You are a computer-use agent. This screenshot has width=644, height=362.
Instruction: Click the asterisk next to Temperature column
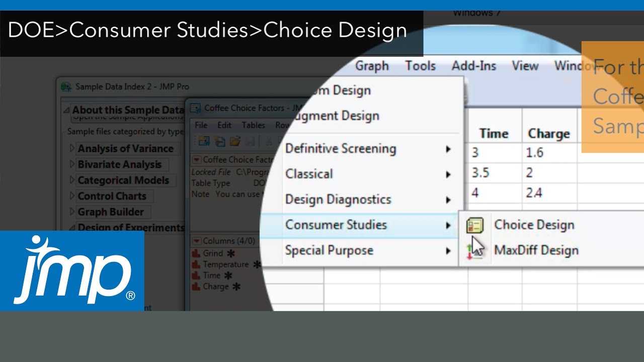pos(257,264)
